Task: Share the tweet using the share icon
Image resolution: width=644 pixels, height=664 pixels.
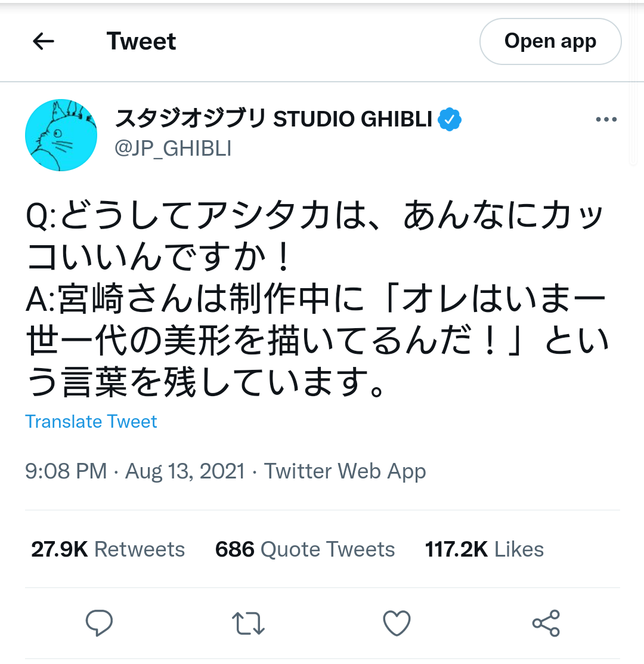Action: tap(546, 623)
